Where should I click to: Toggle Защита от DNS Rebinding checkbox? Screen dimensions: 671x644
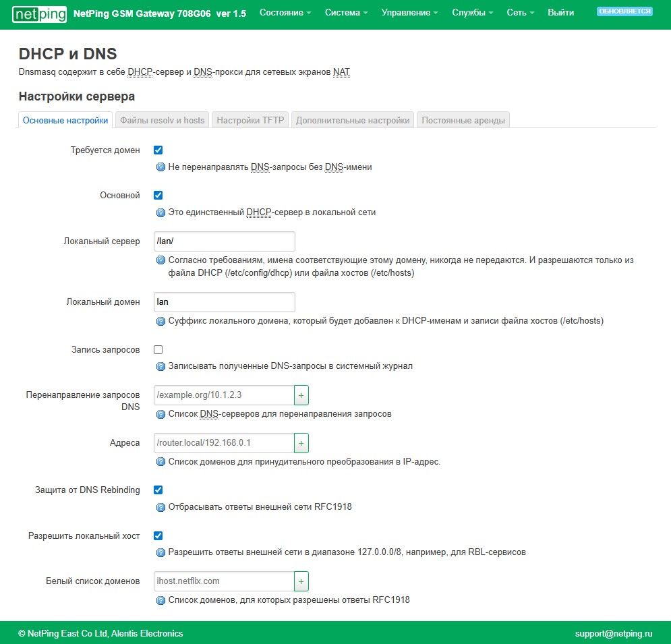(x=158, y=490)
